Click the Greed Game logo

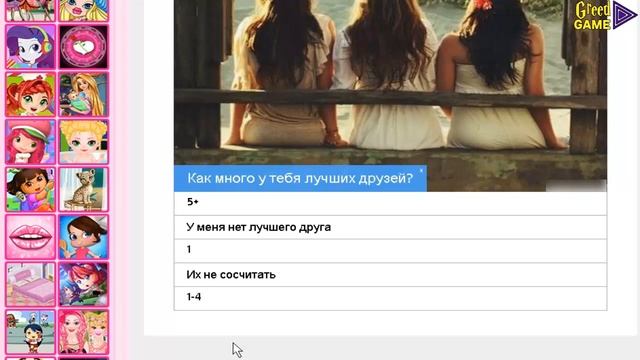605,16
